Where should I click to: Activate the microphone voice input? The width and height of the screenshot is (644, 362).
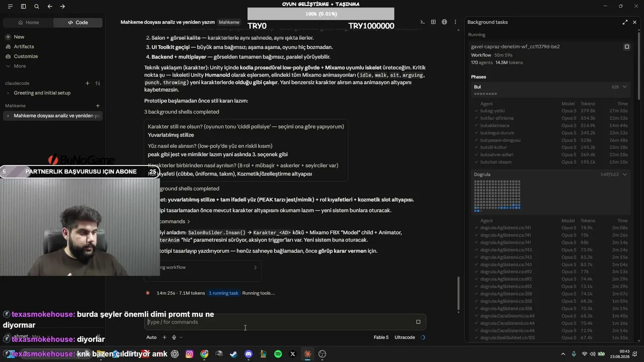click(x=174, y=337)
